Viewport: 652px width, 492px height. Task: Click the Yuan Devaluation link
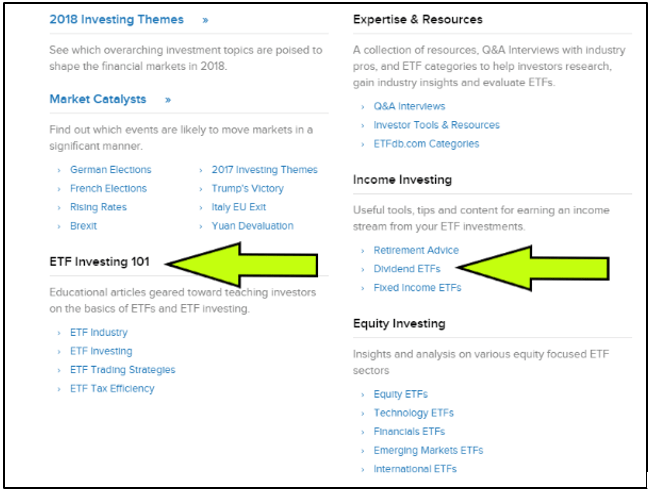(252, 226)
